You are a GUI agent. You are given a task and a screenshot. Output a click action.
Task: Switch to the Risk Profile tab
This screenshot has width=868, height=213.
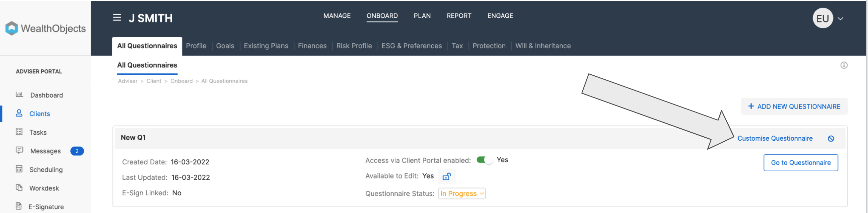click(x=354, y=46)
